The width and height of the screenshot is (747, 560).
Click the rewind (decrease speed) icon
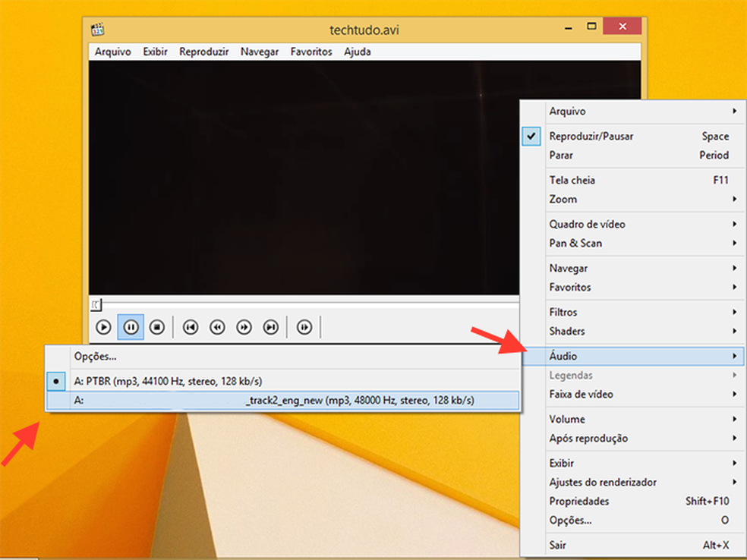[x=217, y=327]
